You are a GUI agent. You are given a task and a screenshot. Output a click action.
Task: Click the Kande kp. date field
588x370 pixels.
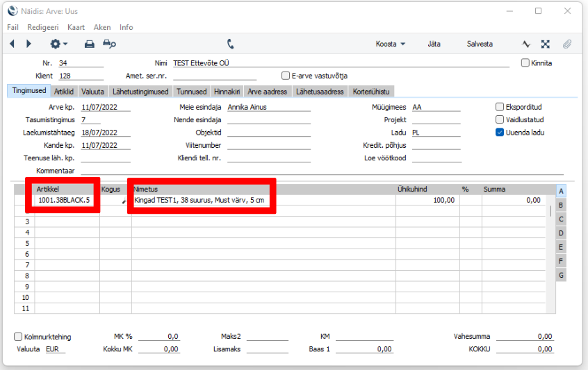106,145
